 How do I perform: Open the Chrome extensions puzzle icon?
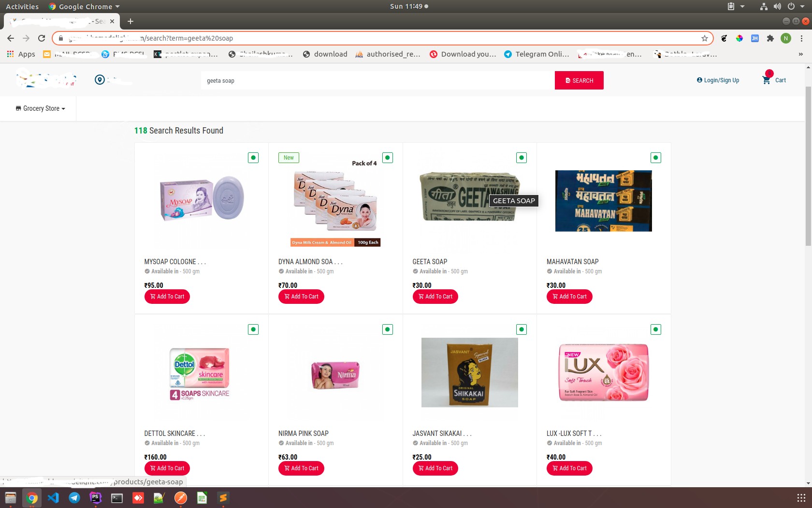(x=770, y=38)
